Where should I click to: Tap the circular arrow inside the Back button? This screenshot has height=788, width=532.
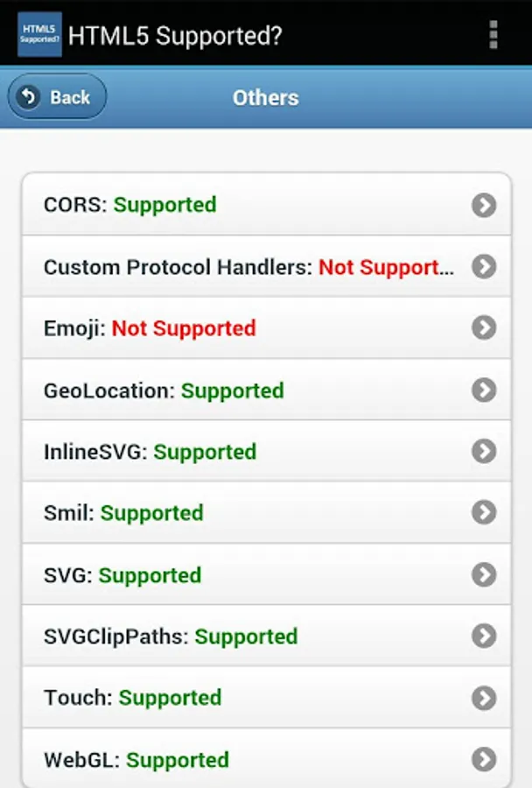click(x=29, y=96)
